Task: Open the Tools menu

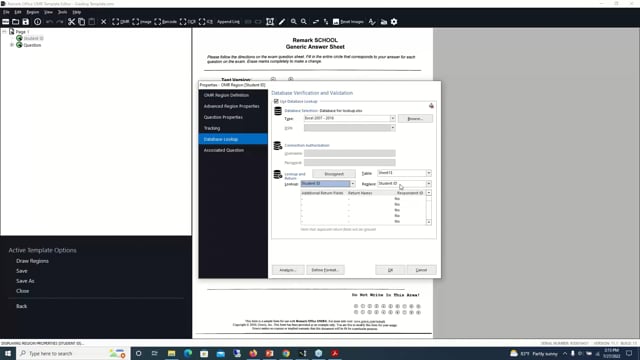Action: coord(62,12)
